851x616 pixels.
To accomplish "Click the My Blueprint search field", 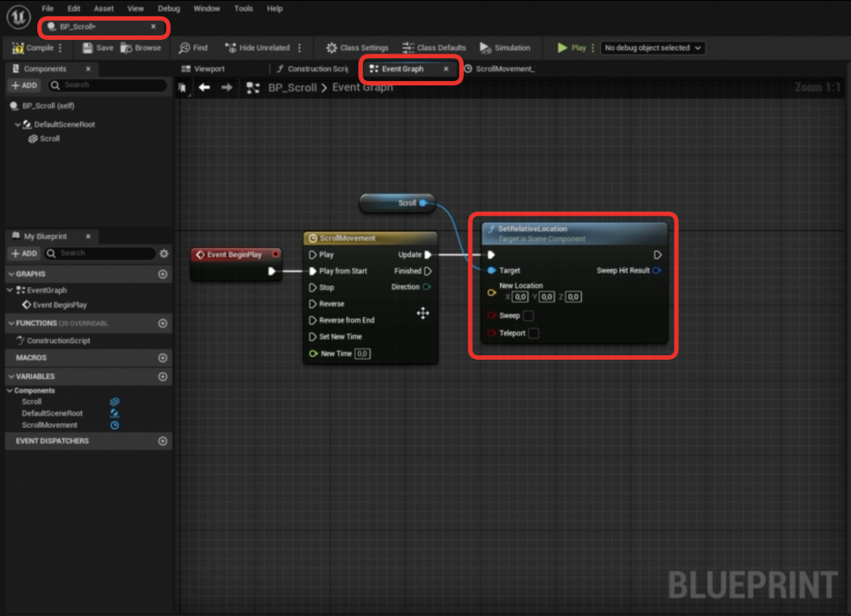I will (x=100, y=253).
